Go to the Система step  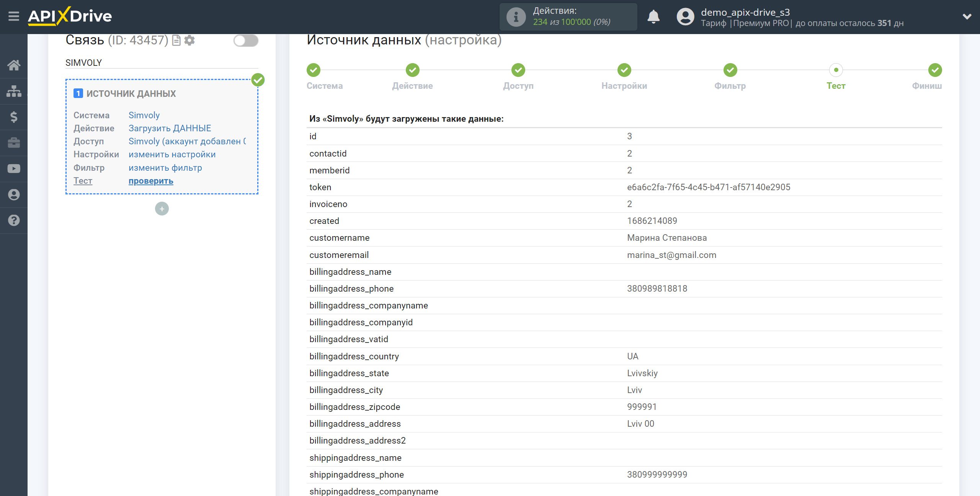(x=325, y=86)
